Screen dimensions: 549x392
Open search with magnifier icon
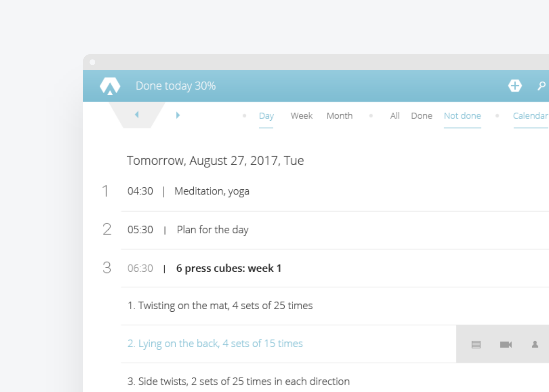pos(542,85)
